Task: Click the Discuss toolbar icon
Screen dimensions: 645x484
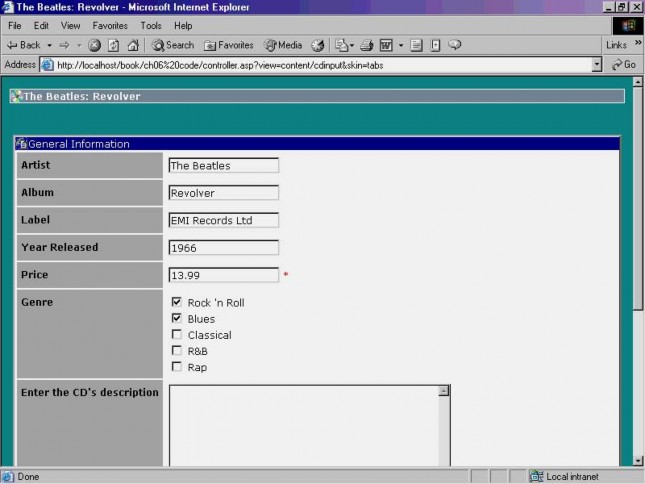Action: tap(416, 45)
